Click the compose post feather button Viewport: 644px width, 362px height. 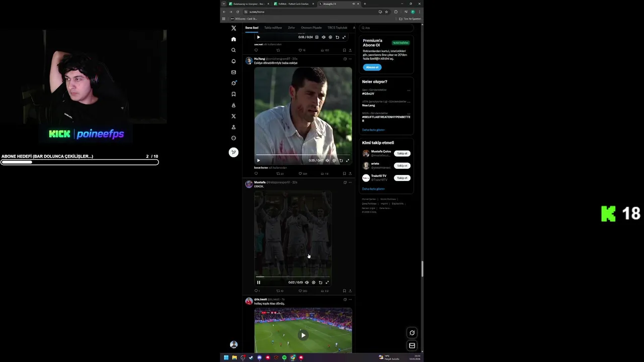point(233,152)
